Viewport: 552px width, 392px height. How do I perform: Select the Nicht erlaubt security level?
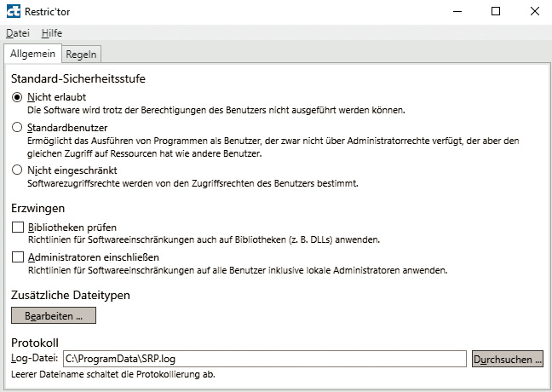click(x=17, y=97)
